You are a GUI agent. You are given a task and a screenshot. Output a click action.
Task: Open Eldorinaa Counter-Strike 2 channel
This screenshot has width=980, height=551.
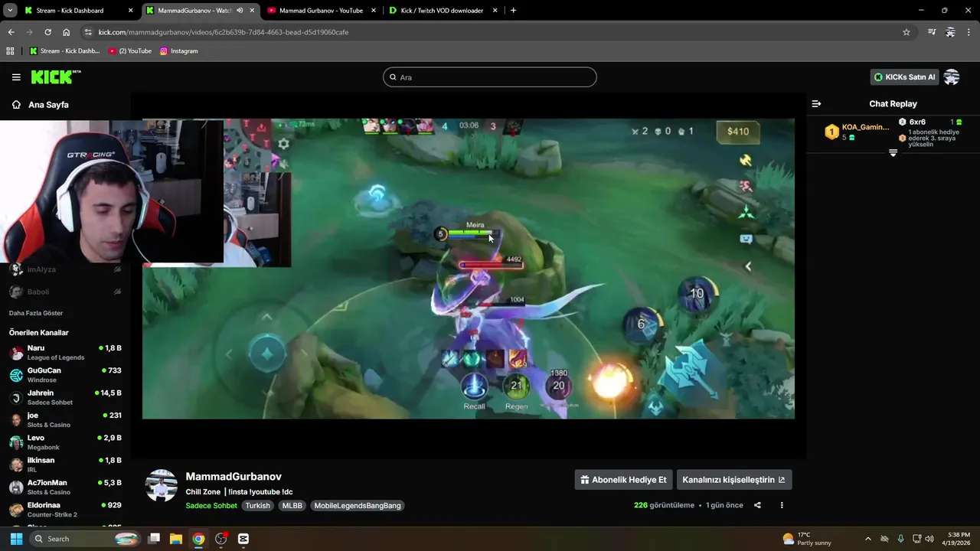click(x=65, y=510)
